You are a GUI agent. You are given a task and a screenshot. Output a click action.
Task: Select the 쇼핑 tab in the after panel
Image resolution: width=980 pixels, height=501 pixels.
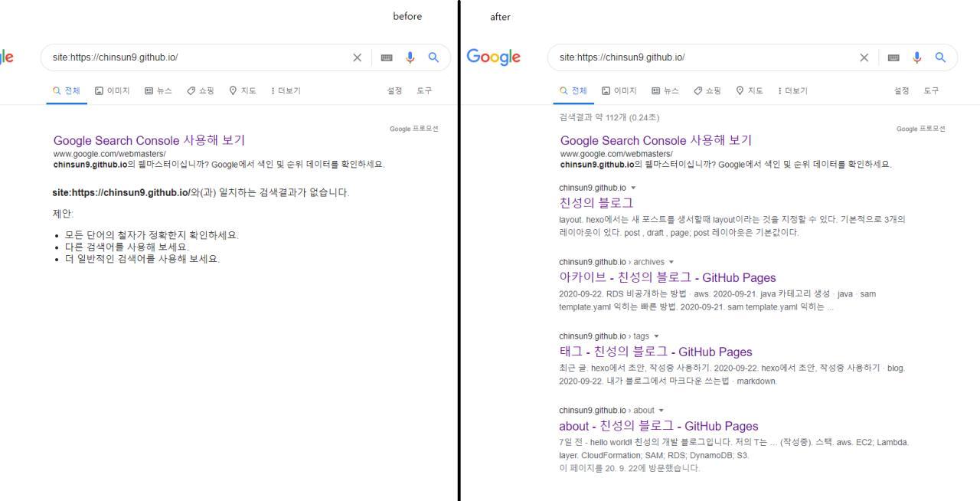click(707, 90)
